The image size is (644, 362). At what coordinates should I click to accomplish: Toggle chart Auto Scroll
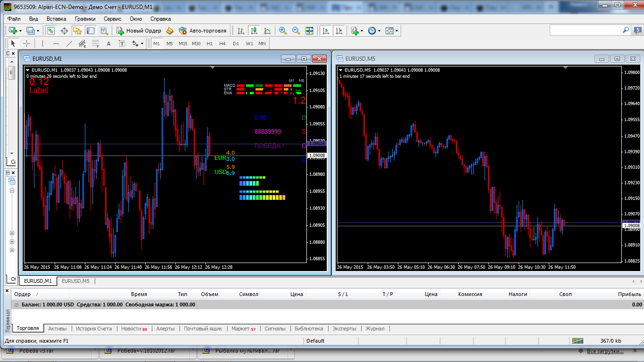325,31
